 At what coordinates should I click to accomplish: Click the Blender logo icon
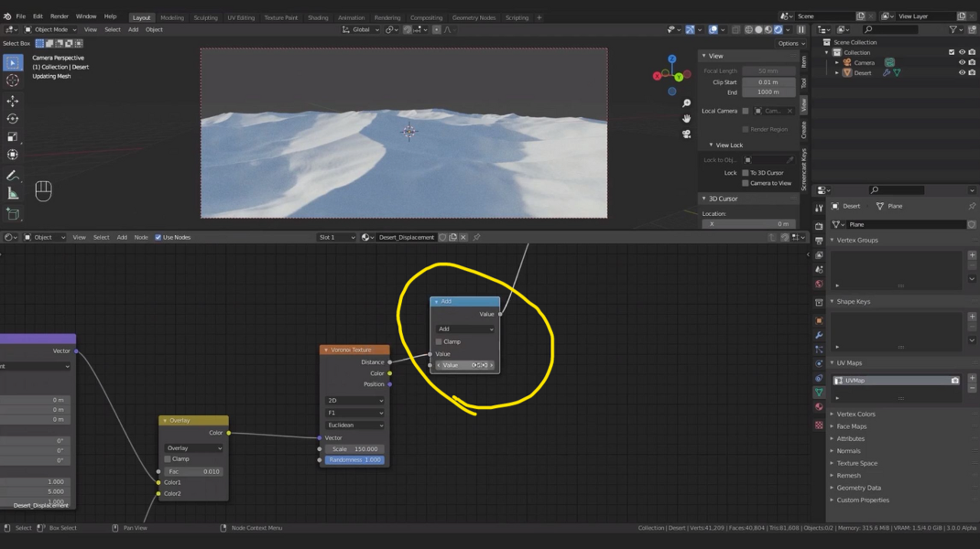[x=7, y=16]
